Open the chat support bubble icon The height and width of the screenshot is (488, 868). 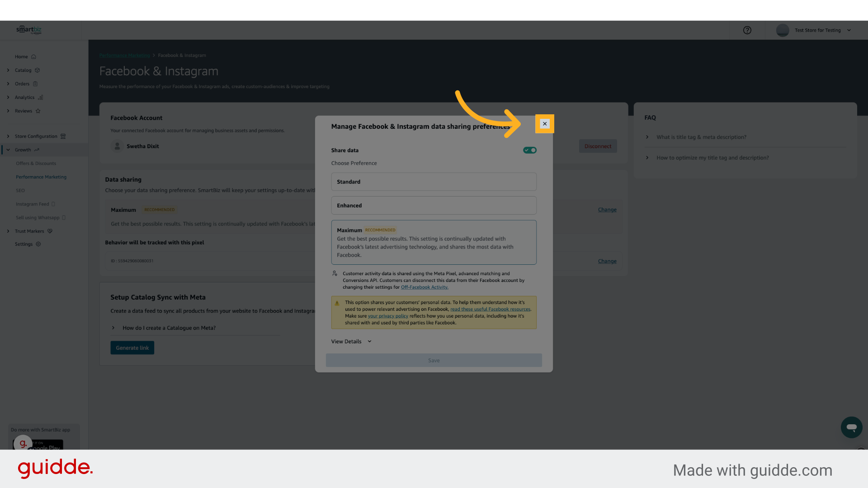852,427
